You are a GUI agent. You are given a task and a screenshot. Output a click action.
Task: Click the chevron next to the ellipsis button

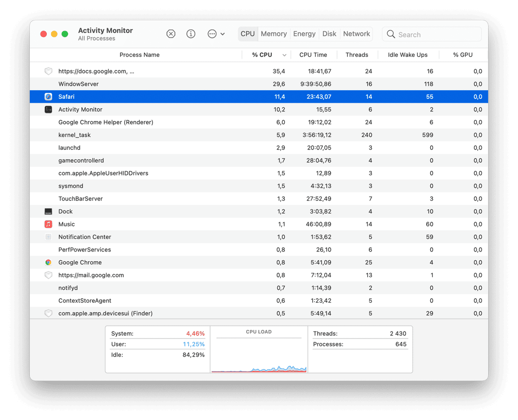(222, 34)
